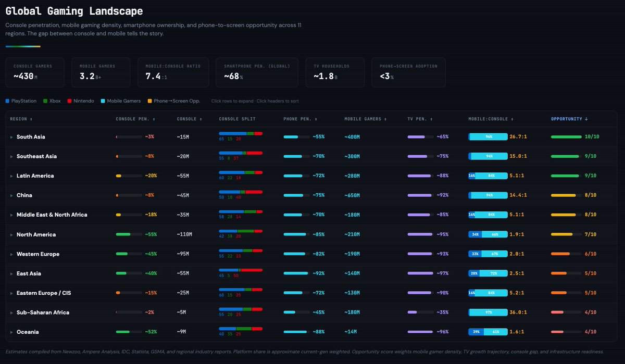Open the Mobile Gamers 3.2B+ stat card
Viewport: 625px width, 364px height.
(101, 72)
